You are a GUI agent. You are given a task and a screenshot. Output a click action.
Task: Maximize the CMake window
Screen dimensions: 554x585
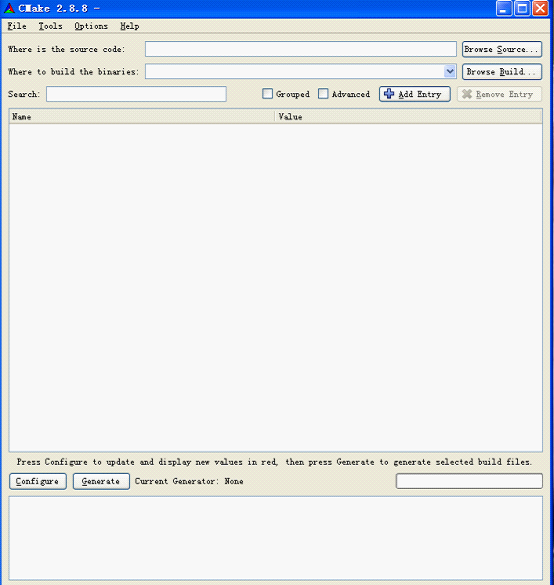(x=522, y=8)
